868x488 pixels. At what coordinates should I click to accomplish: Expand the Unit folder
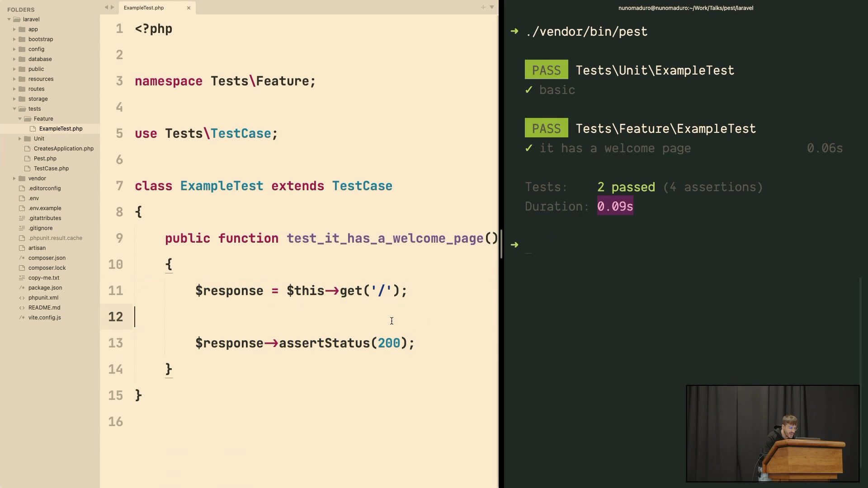[x=19, y=139]
